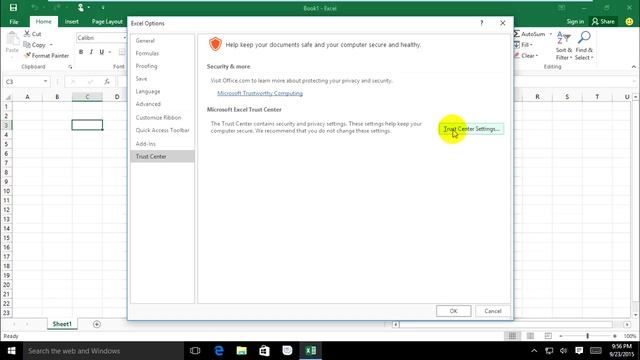Screen dimensions: 640x360
Task: Click Copy in the Clipboard group
Action: (x=35, y=45)
